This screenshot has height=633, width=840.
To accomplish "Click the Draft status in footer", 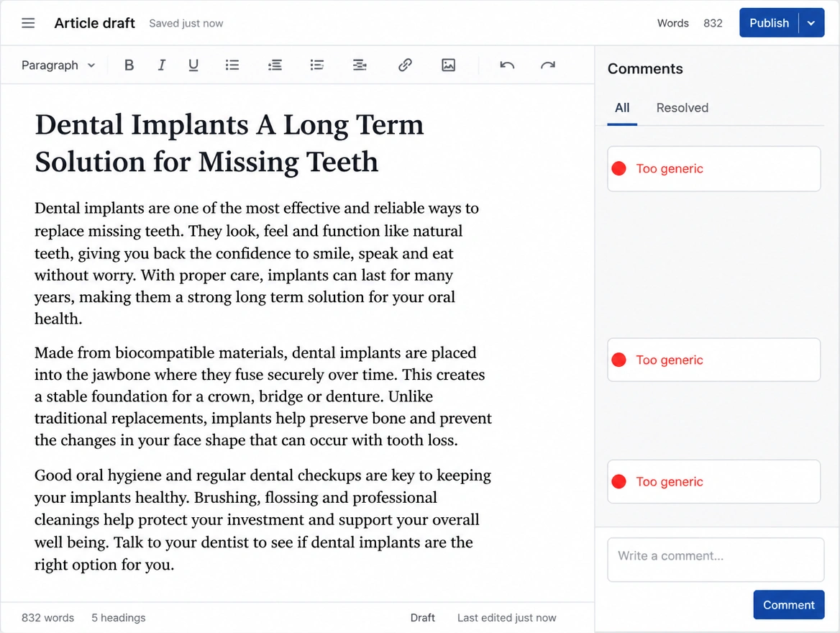I will click(x=423, y=617).
